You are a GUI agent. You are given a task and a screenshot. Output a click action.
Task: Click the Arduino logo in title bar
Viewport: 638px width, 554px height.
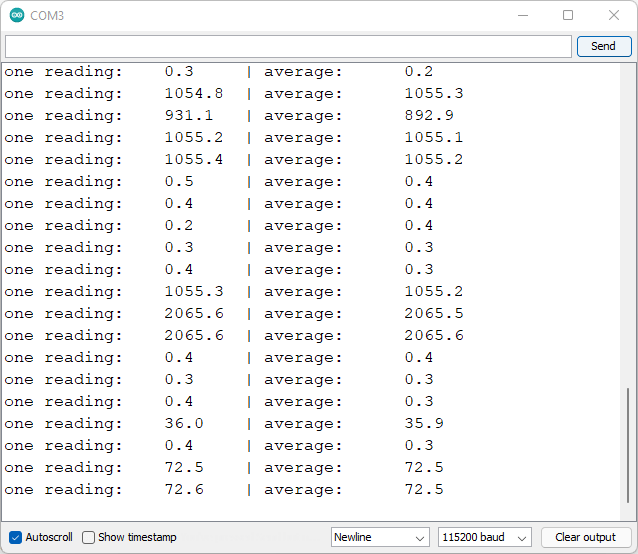(x=17, y=16)
